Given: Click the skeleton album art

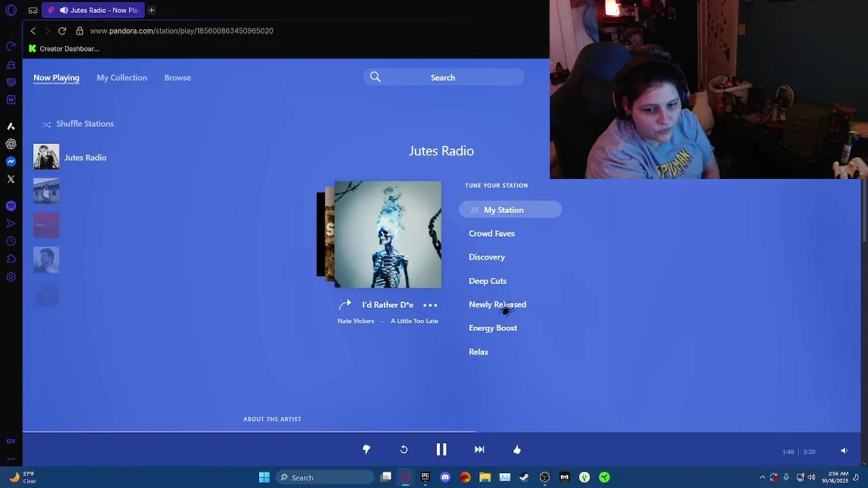Looking at the screenshot, I should [388, 235].
